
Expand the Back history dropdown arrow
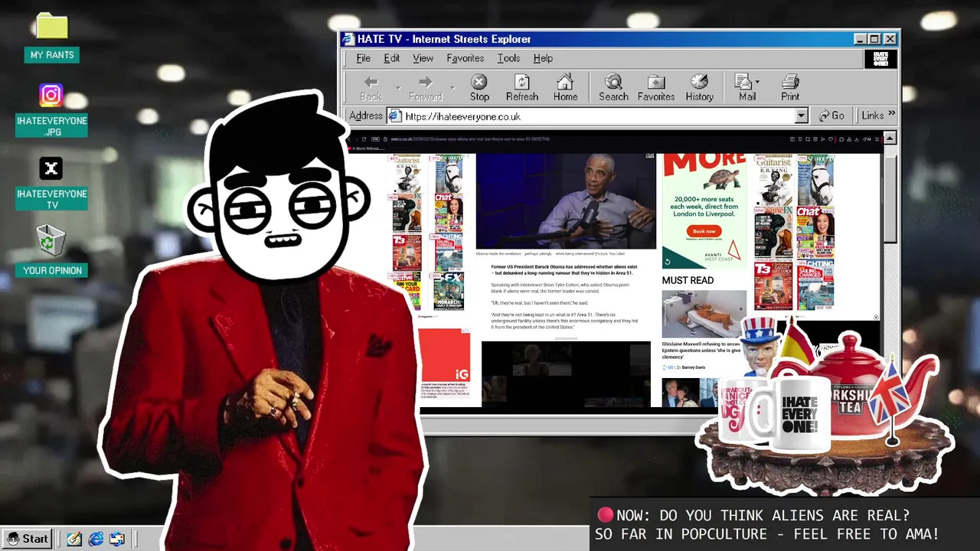398,88
